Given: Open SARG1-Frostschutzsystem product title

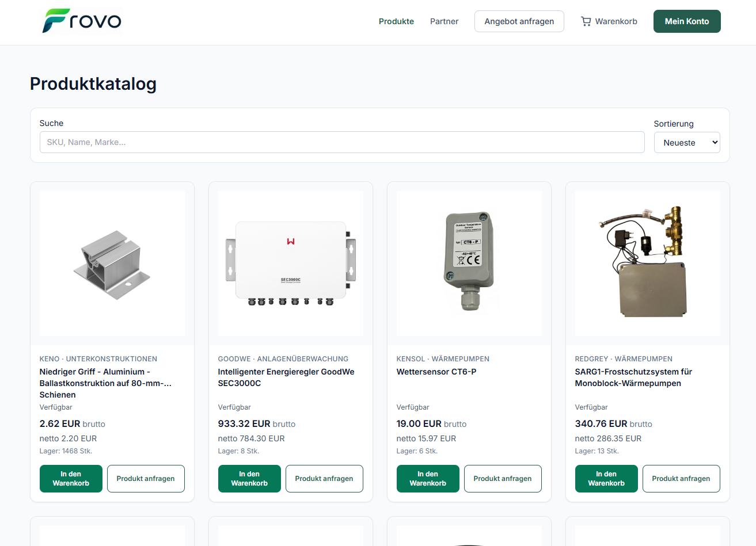Looking at the screenshot, I should (633, 377).
